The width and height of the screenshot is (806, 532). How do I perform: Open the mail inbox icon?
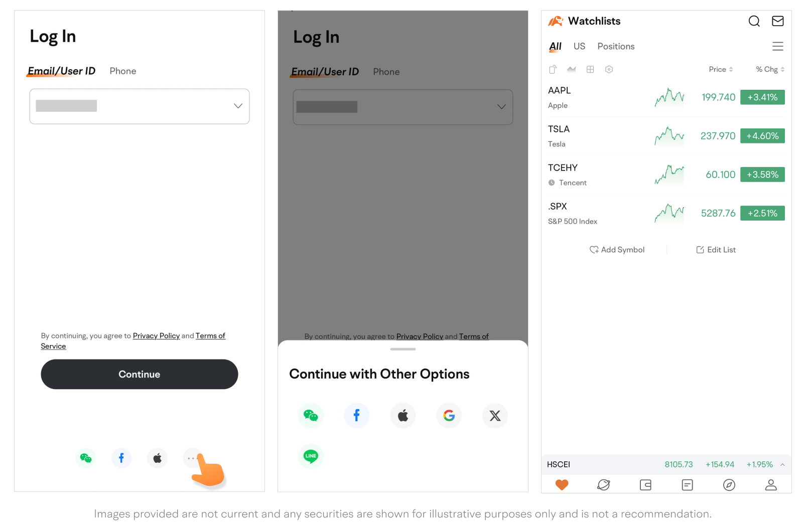coord(777,21)
